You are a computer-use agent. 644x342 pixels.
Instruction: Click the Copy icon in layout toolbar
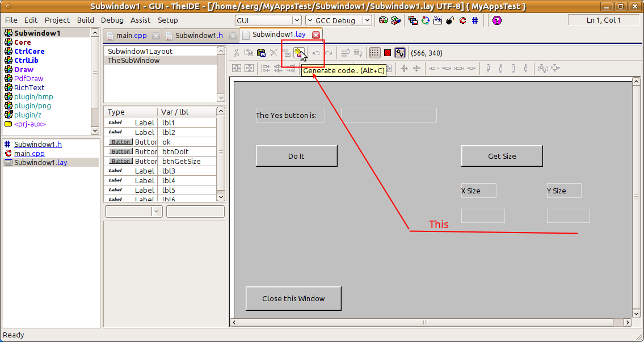tap(249, 53)
